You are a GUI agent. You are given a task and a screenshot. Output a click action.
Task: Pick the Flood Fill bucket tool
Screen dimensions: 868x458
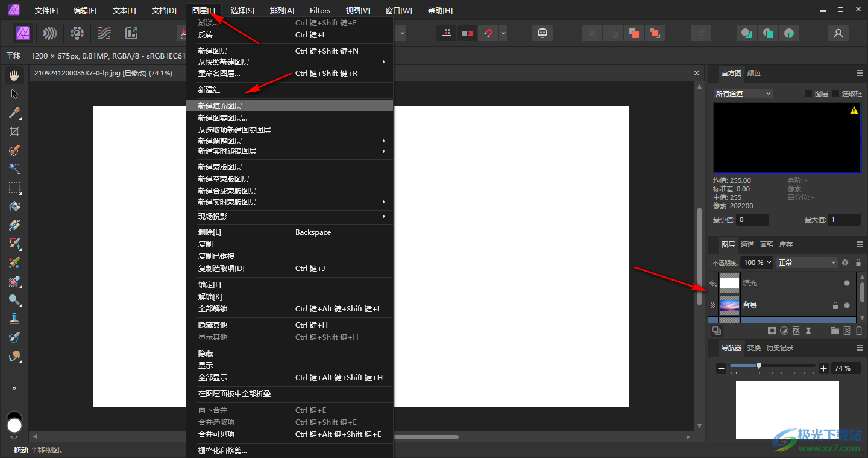click(x=14, y=206)
